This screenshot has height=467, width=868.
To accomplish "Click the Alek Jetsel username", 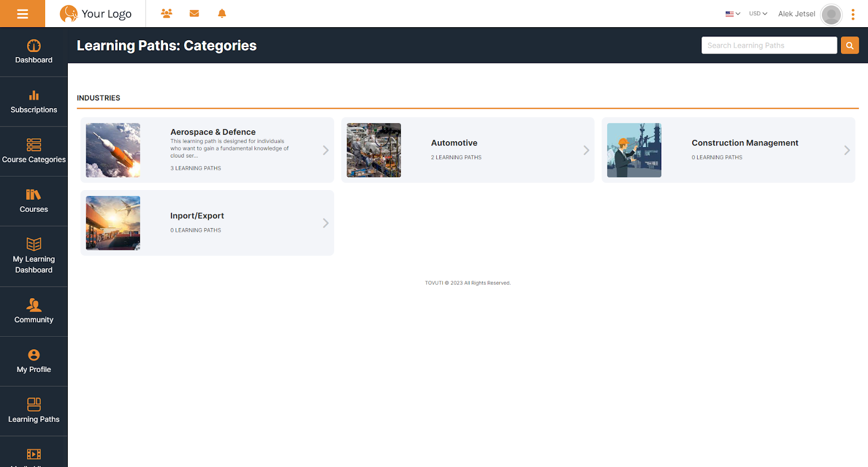I will click(x=796, y=14).
